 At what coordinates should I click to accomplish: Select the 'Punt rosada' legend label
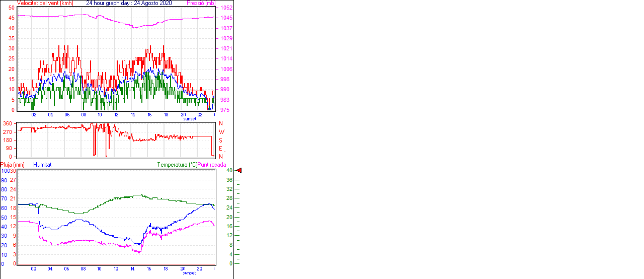[212, 165]
